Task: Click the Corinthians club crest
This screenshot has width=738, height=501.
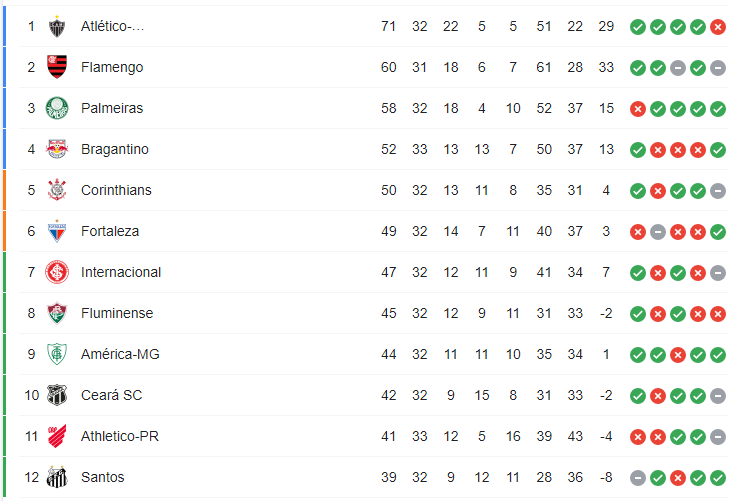Action: click(57, 190)
